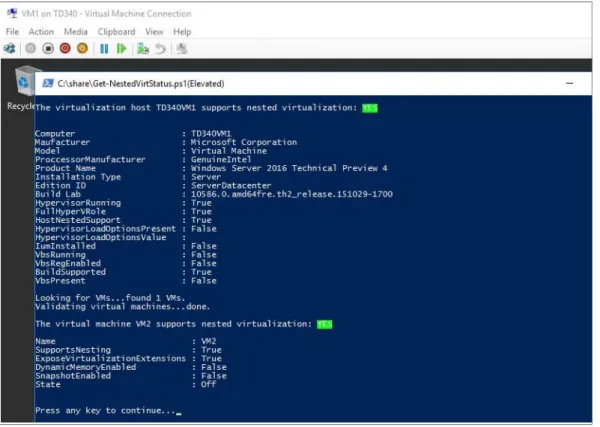Click the 'Press any key to continue...' prompt
Screen dimensions: 600x427
point(105,411)
